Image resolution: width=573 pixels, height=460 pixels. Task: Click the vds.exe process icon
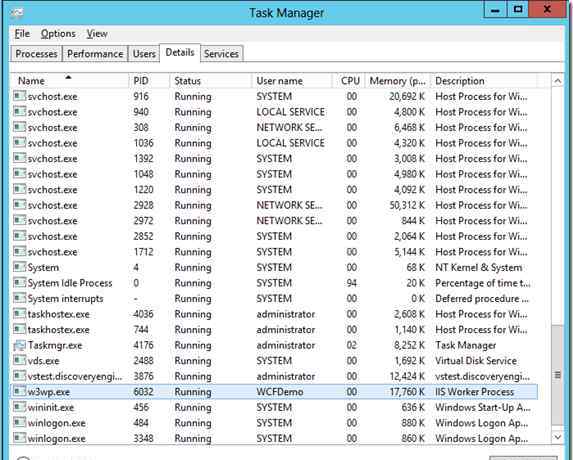19,361
